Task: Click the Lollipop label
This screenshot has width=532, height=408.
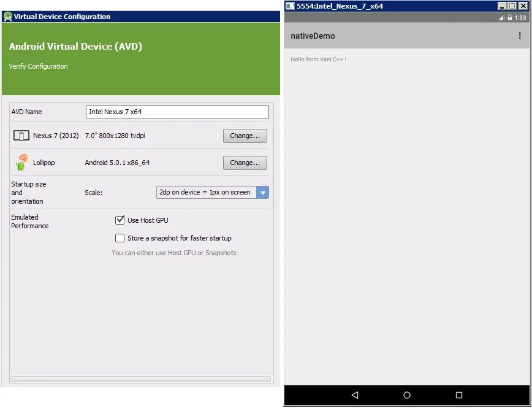Action: click(44, 163)
